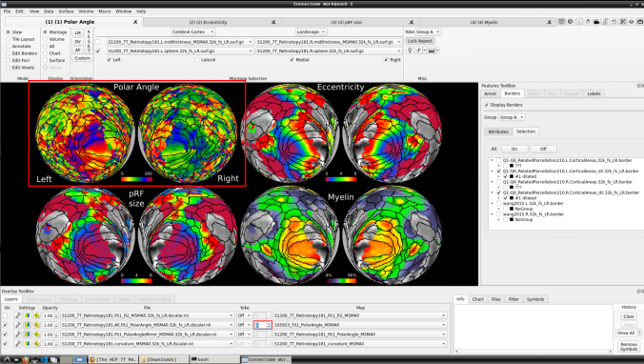The height and width of the screenshot is (364, 644).
Task: Open wrench settings for curvature layer
Action: click(18, 344)
